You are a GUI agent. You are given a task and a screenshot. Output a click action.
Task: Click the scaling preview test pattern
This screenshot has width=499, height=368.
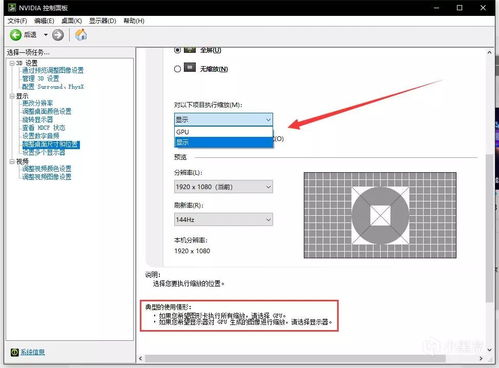pyautogui.click(x=380, y=215)
